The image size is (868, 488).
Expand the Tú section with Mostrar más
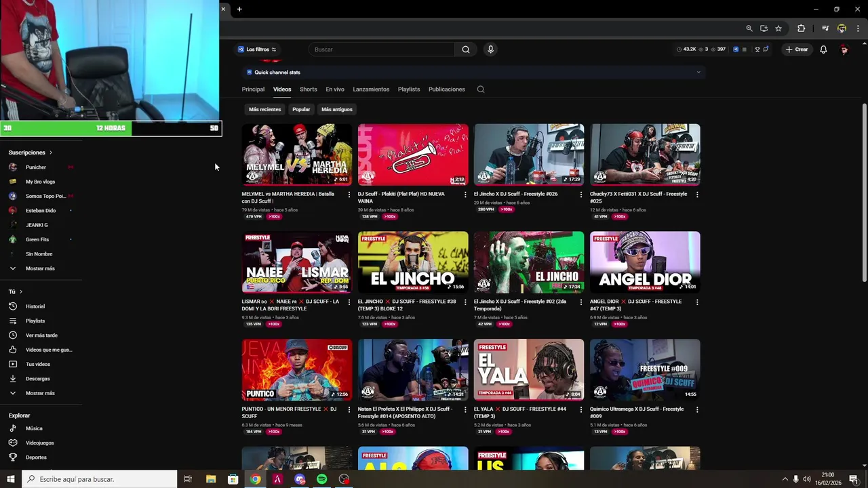click(41, 393)
